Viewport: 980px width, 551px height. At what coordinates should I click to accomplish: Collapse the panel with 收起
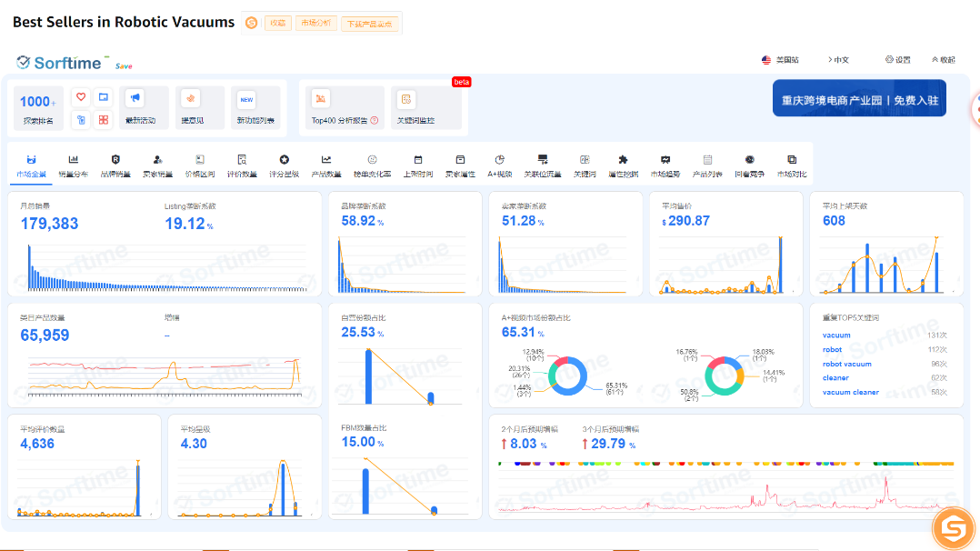click(943, 60)
